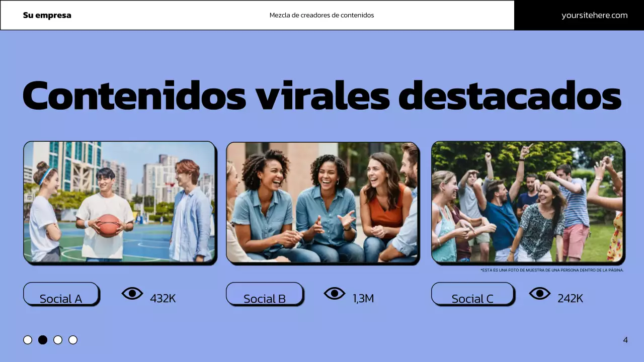Image resolution: width=644 pixels, height=362 pixels.
Task: Click the disclaimer text below the Social C photo
Action: tap(551, 269)
